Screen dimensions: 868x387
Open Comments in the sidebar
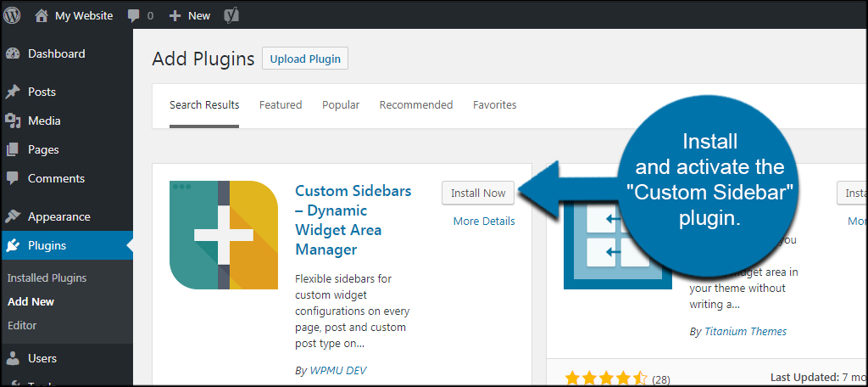point(57,178)
